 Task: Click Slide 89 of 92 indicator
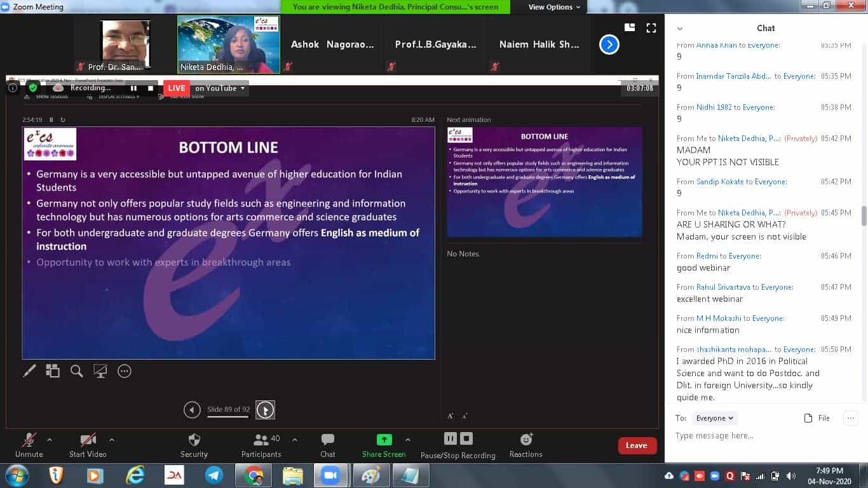(x=228, y=410)
